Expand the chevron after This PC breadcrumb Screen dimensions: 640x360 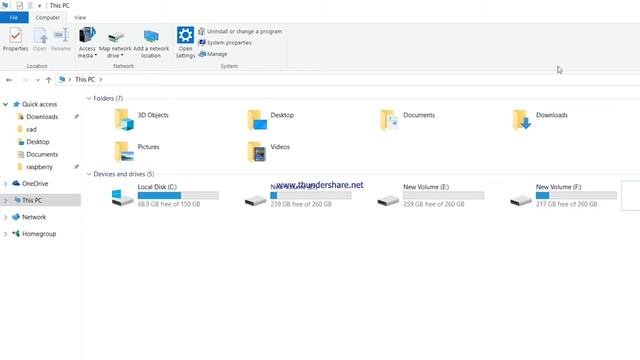click(x=100, y=80)
